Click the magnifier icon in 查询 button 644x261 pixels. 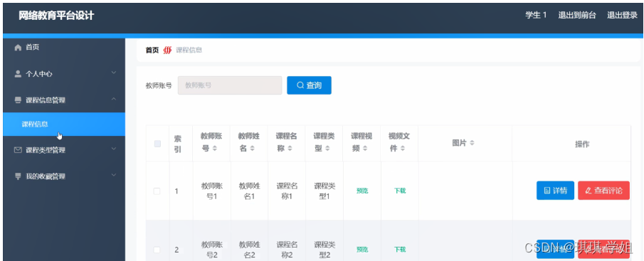pyautogui.click(x=300, y=85)
